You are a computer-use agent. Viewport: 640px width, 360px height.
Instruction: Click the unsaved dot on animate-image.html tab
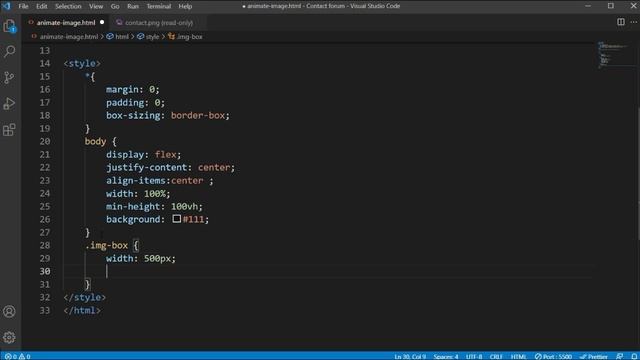point(102,22)
